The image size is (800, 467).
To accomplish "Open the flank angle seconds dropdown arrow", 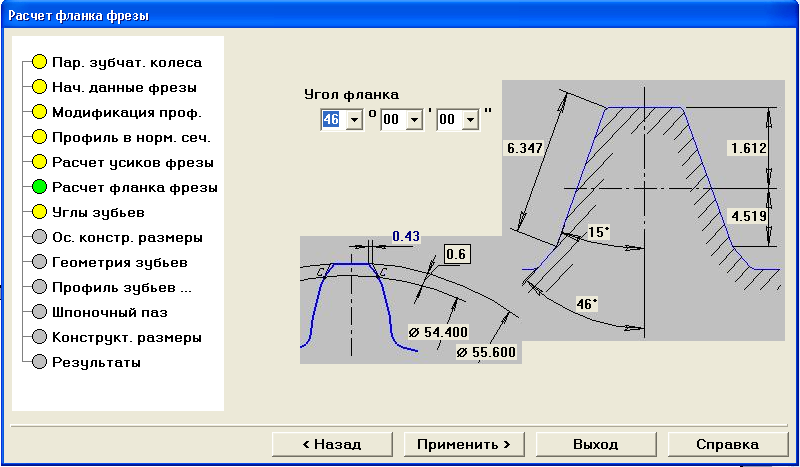I will [470, 120].
